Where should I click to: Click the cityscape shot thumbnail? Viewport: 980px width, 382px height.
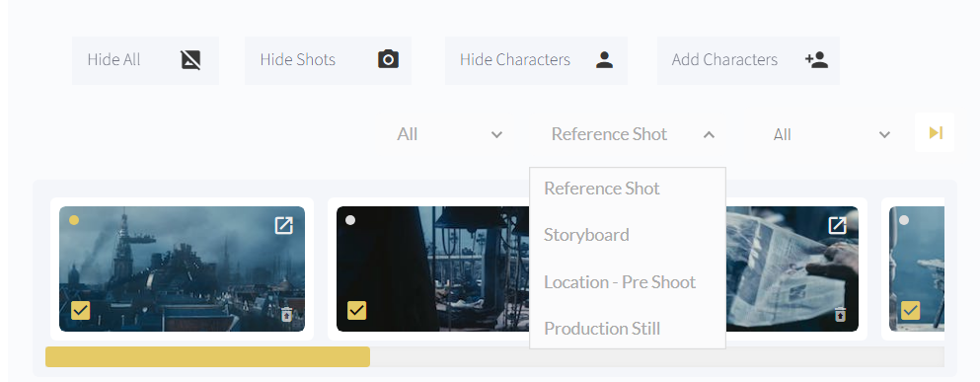coord(182,268)
